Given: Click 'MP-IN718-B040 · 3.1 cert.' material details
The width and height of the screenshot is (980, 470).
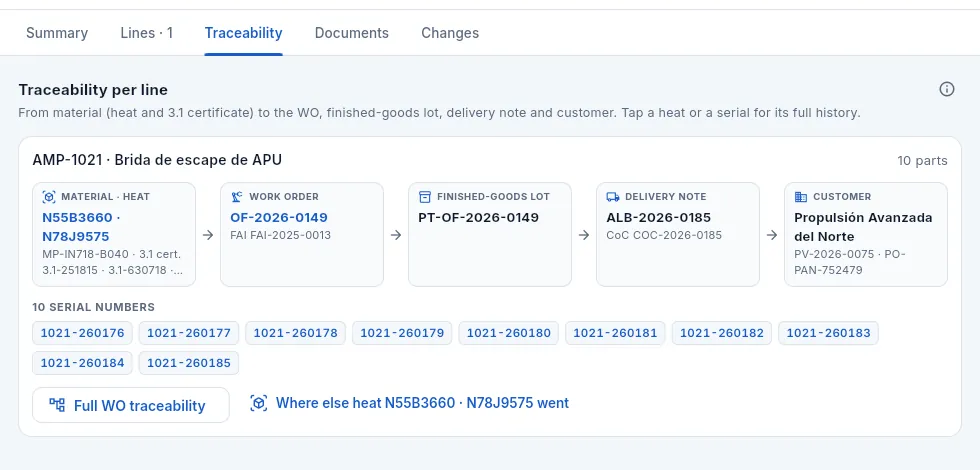Looking at the screenshot, I should (113, 262).
